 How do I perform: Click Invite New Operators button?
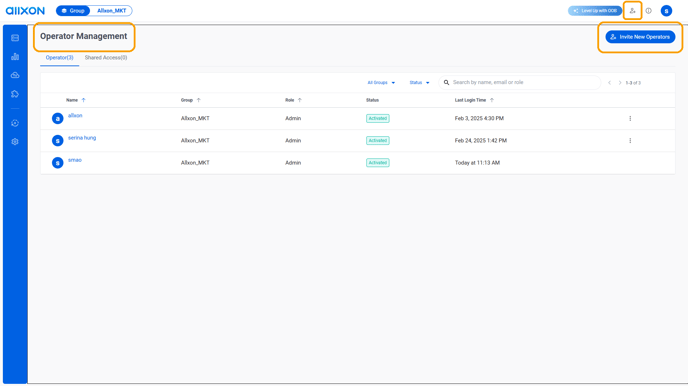(640, 37)
